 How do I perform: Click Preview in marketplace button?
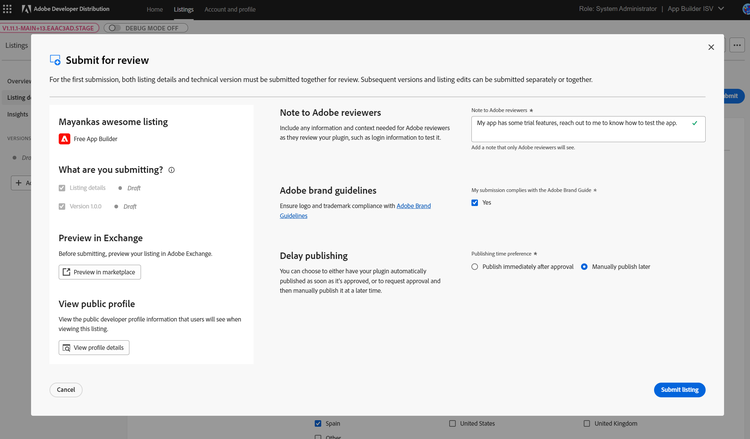coord(99,272)
